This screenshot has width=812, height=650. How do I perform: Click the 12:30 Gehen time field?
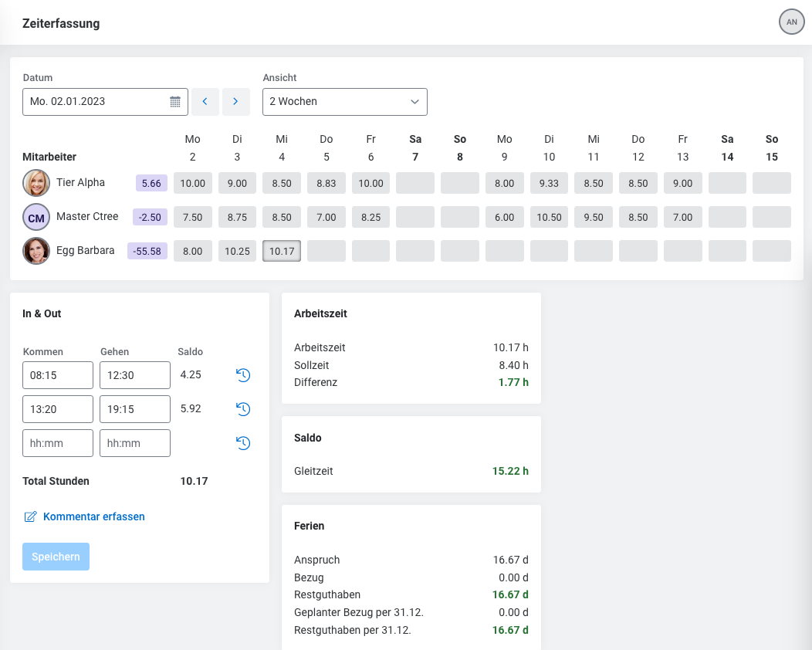pyautogui.click(x=135, y=375)
